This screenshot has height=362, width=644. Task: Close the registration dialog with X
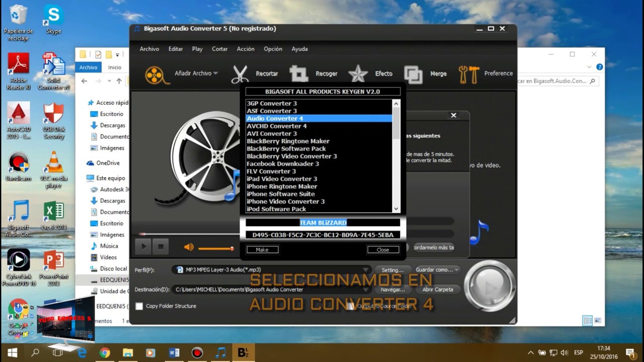[x=453, y=116]
